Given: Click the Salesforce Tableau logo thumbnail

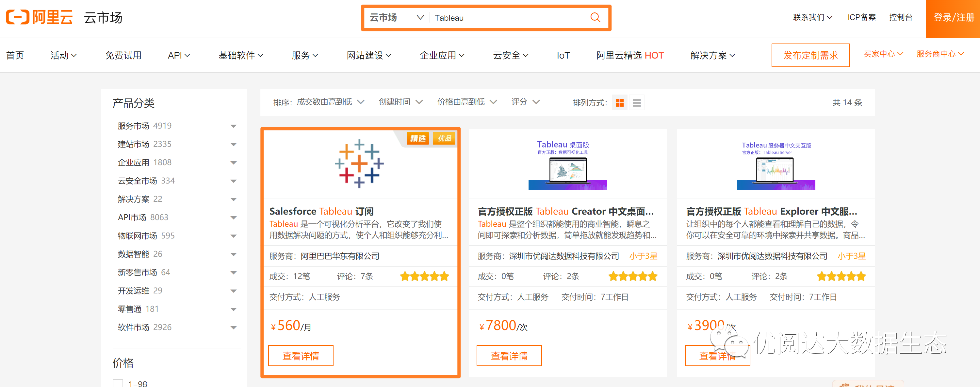Looking at the screenshot, I should tap(359, 164).
